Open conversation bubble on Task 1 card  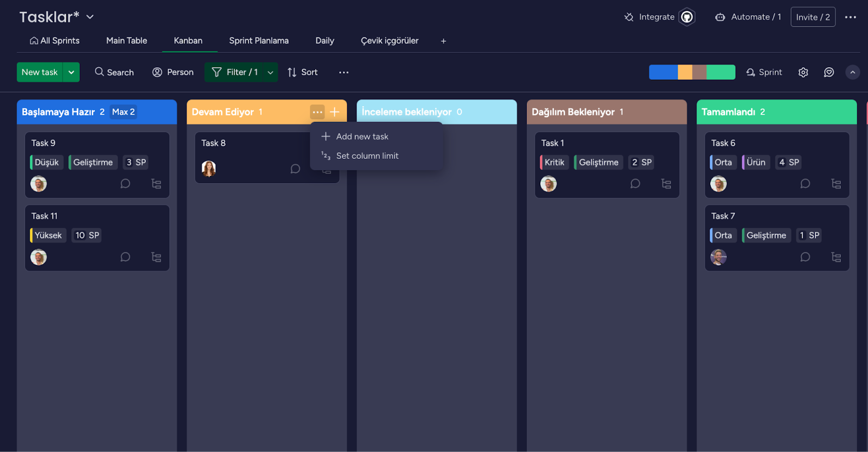[x=635, y=184]
